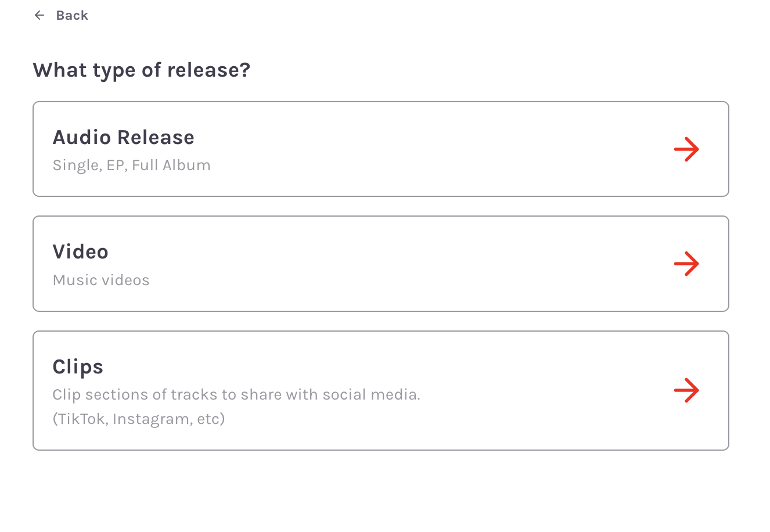
Task: Select the Audio Release title
Action: point(123,138)
